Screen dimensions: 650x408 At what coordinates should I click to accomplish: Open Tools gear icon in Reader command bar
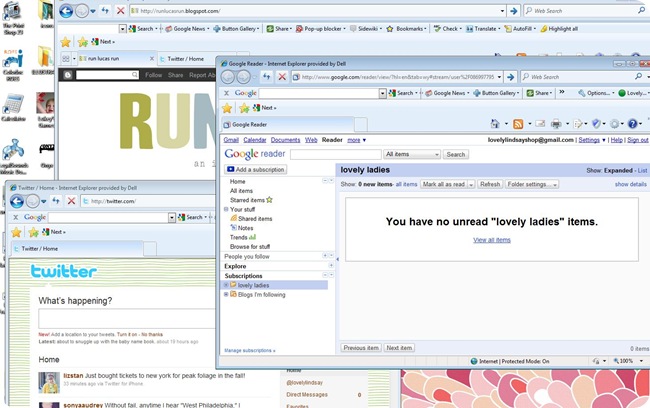(615, 124)
